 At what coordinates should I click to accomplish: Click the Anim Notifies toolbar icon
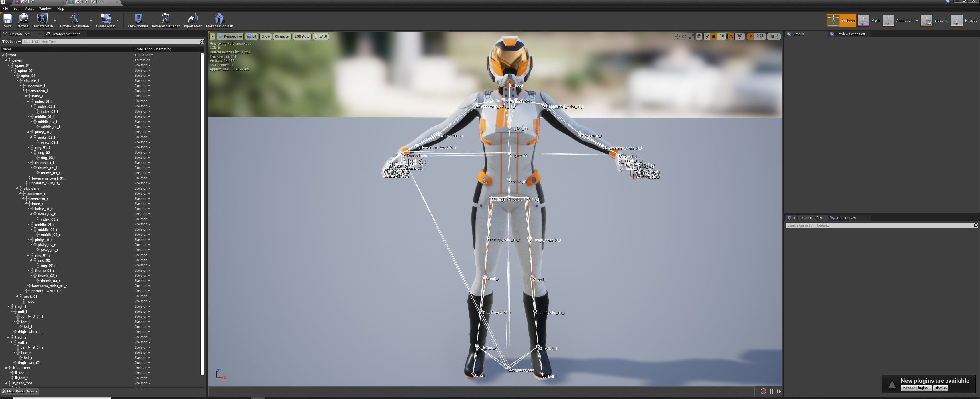pyautogui.click(x=138, y=19)
